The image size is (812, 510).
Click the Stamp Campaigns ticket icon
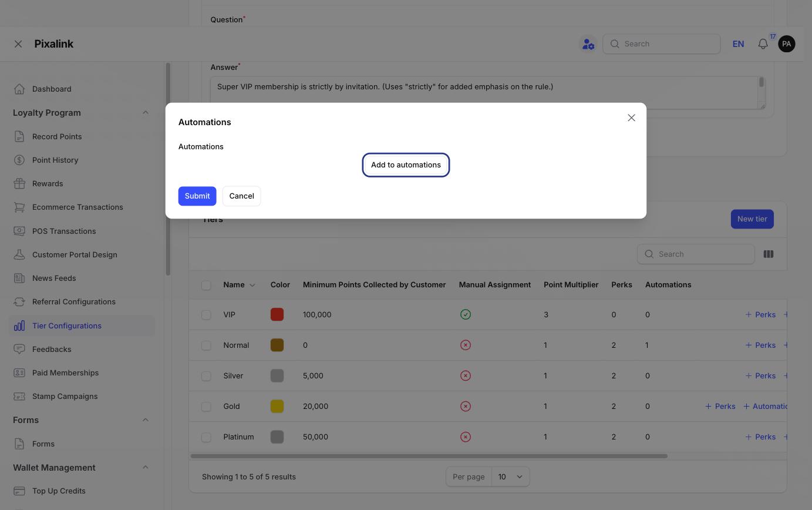coord(19,397)
